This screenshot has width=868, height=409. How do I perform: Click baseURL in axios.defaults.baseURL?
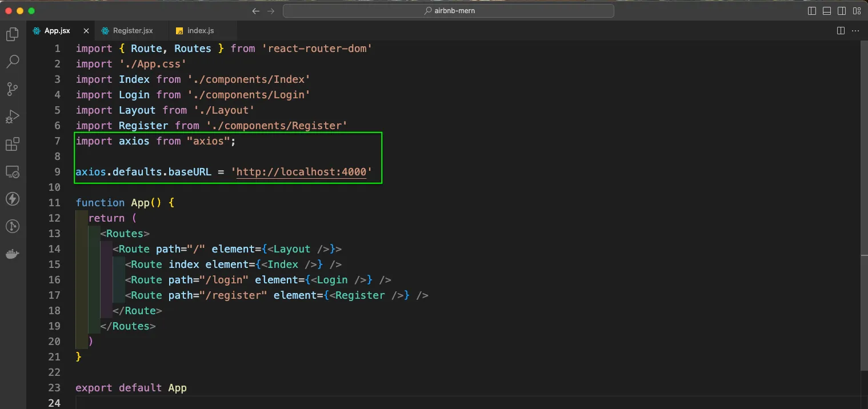pos(190,172)
